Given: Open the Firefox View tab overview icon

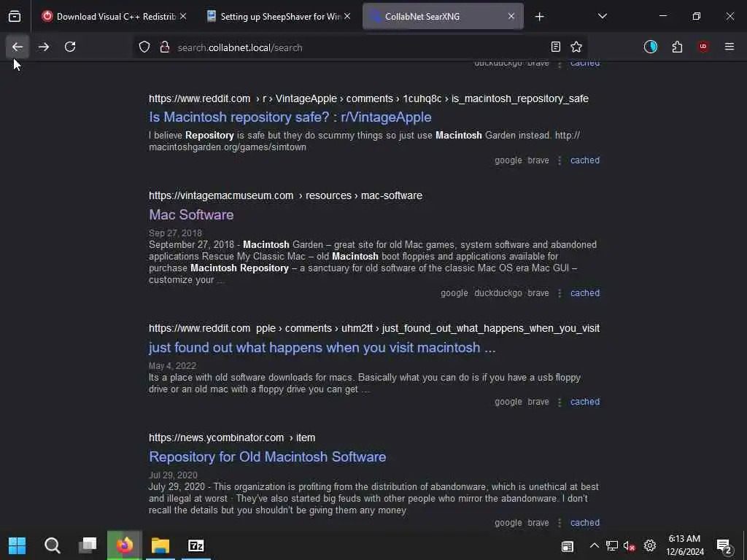Looking at the screenshot, I should tap(15, 16).
